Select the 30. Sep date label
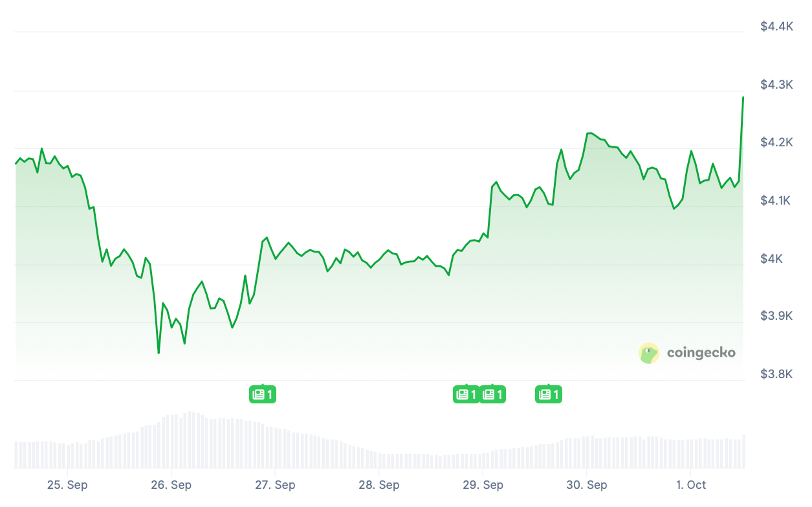This screenshot has height=507, width=812. [587, 485]
